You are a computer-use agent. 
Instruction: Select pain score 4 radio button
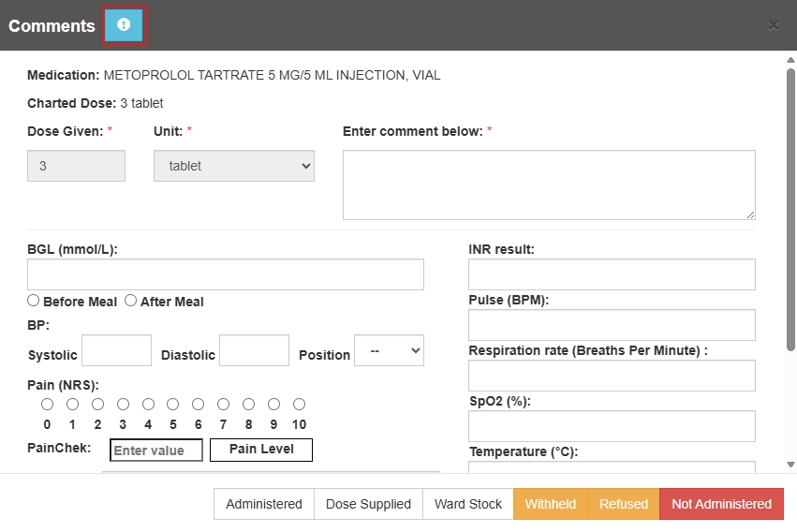point(148,404)
